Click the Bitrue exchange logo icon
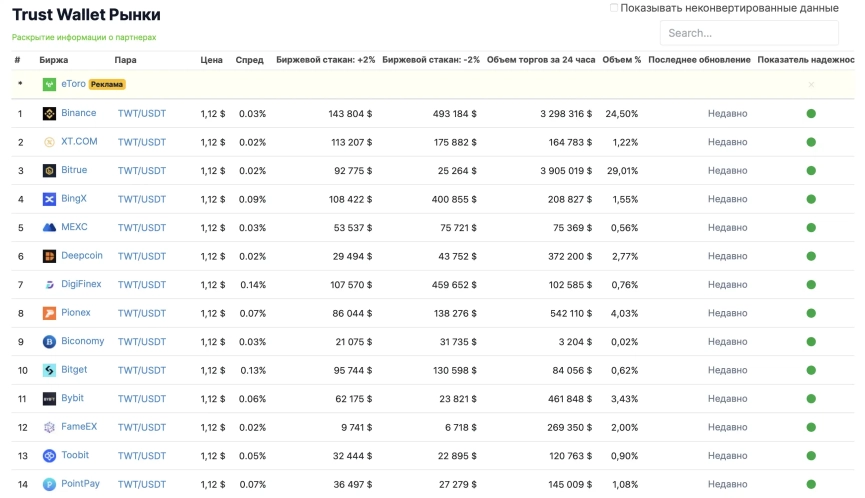Image resolution: width=865 pixels, height=498 pixels. pyautogui.click(x=49, y=171)
